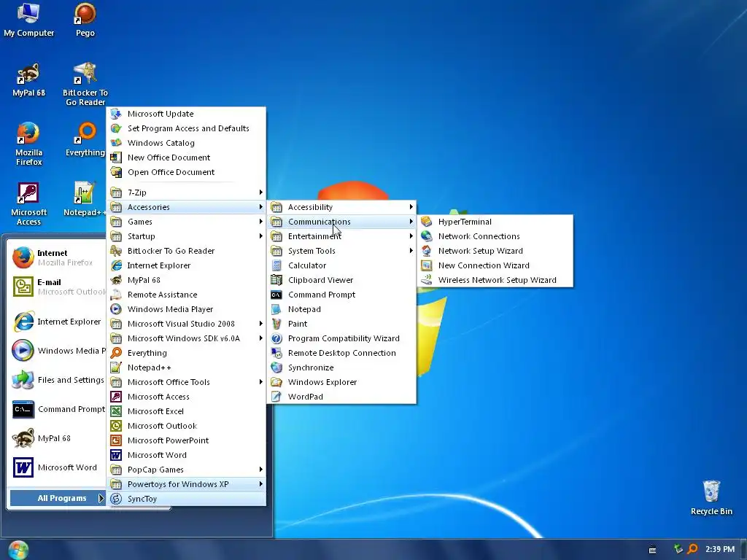Open Remote Assistance
This screenshot has width=747, height=560.
pyautogui.click(x=186, y=295)
